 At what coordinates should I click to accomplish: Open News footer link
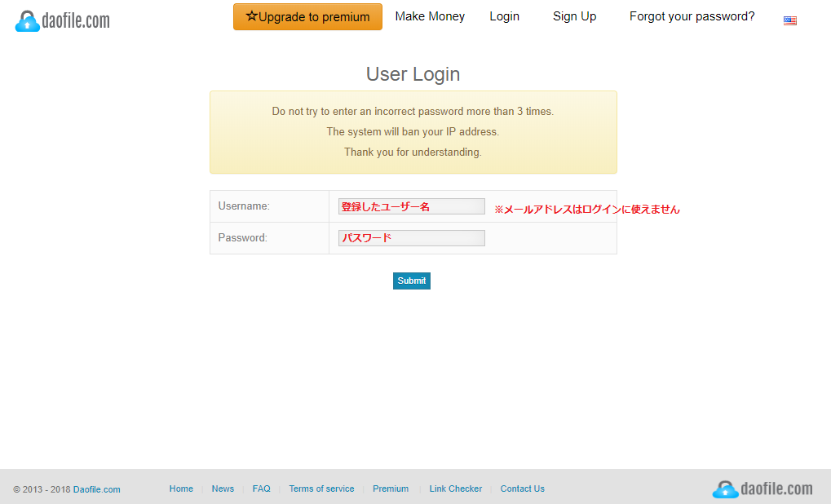pos(223,489)
